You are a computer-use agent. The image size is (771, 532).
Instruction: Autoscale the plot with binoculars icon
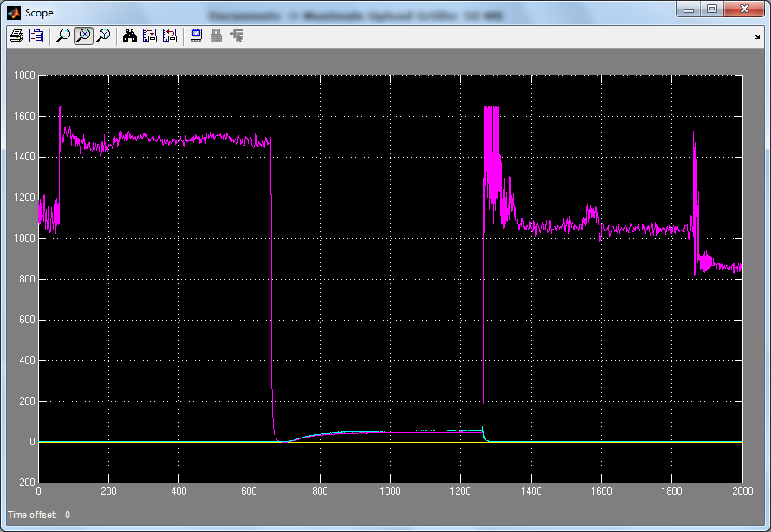click(129, 36)
